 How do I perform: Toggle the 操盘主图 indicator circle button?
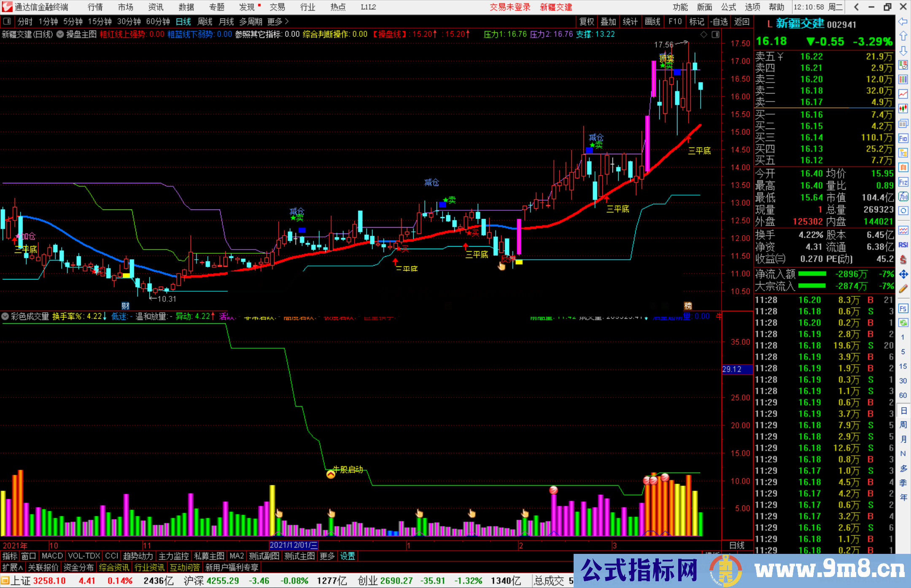coord(60,34)
